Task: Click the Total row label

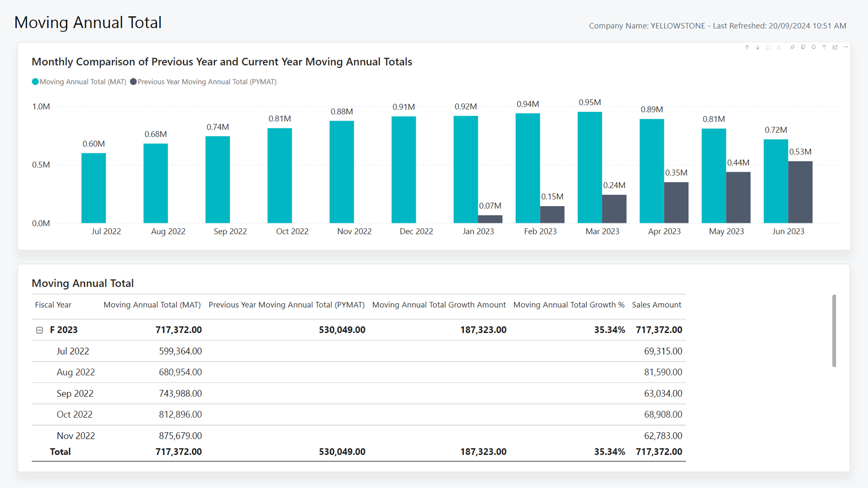Action: (x=60, y=452)
